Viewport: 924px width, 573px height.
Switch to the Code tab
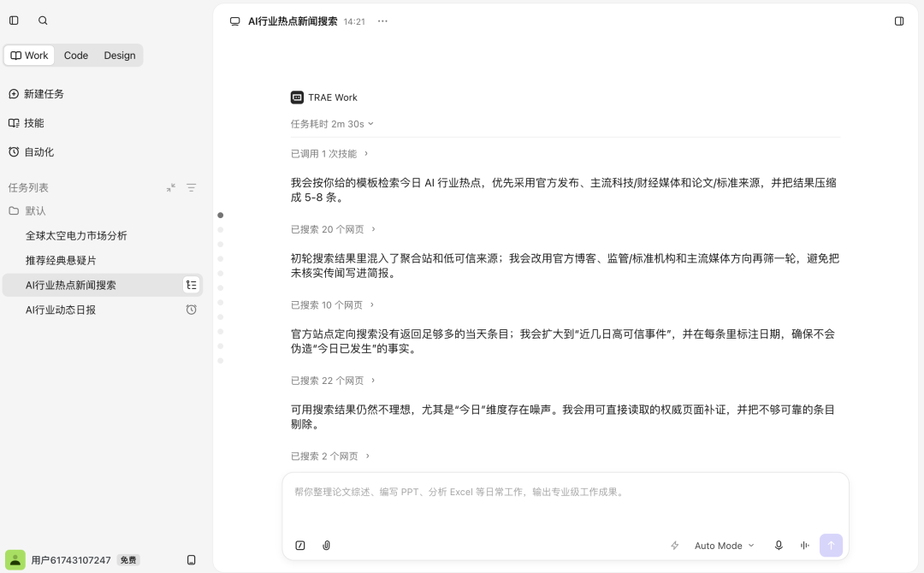coord(76,56)
